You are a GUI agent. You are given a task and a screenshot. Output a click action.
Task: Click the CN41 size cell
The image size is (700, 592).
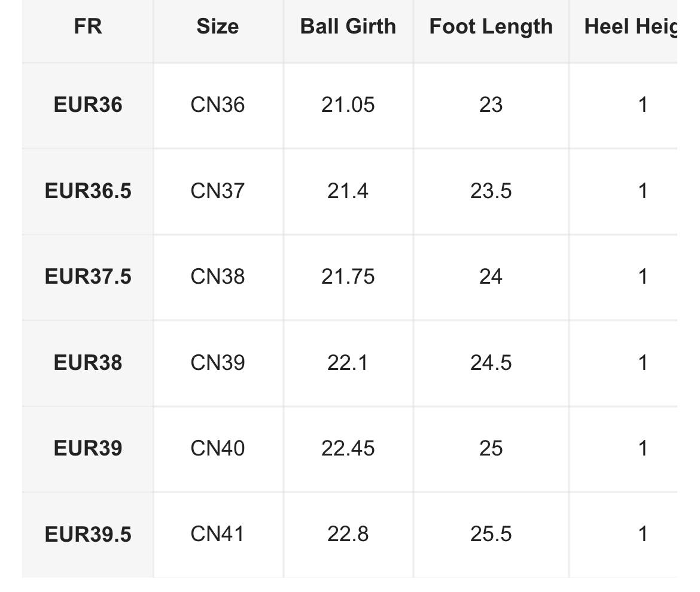217,534
